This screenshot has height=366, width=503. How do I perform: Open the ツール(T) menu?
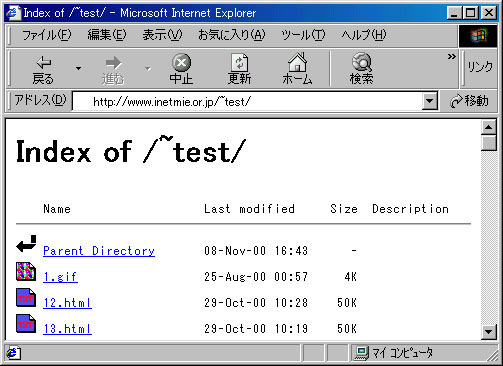303,35
